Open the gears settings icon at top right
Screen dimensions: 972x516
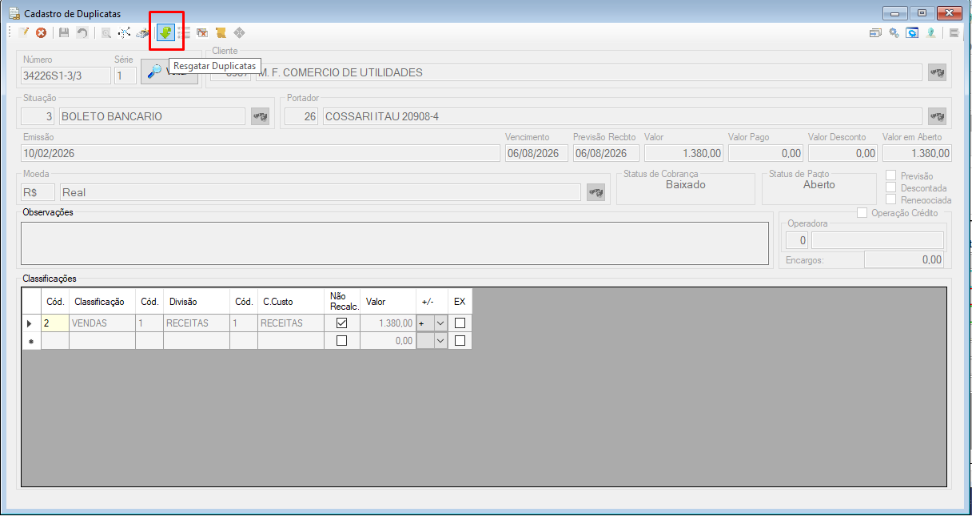[x=894, y=33]
